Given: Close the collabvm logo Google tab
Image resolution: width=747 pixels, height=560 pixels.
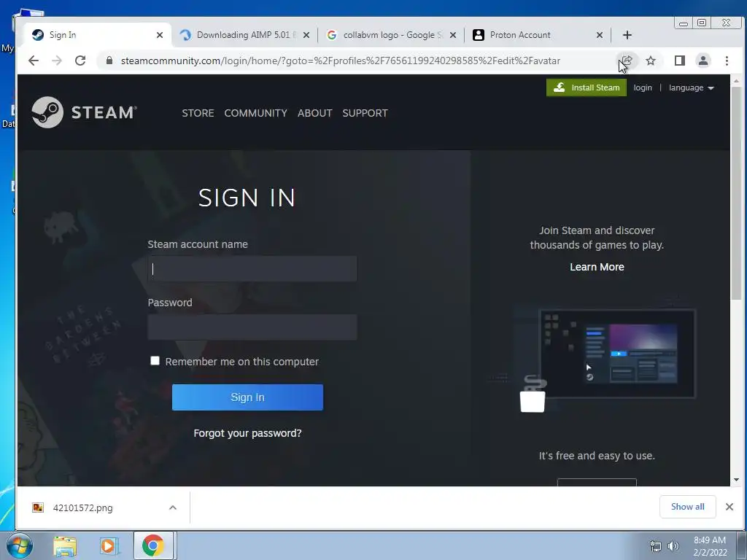Looking at the screenshot, I should point(453,35).
